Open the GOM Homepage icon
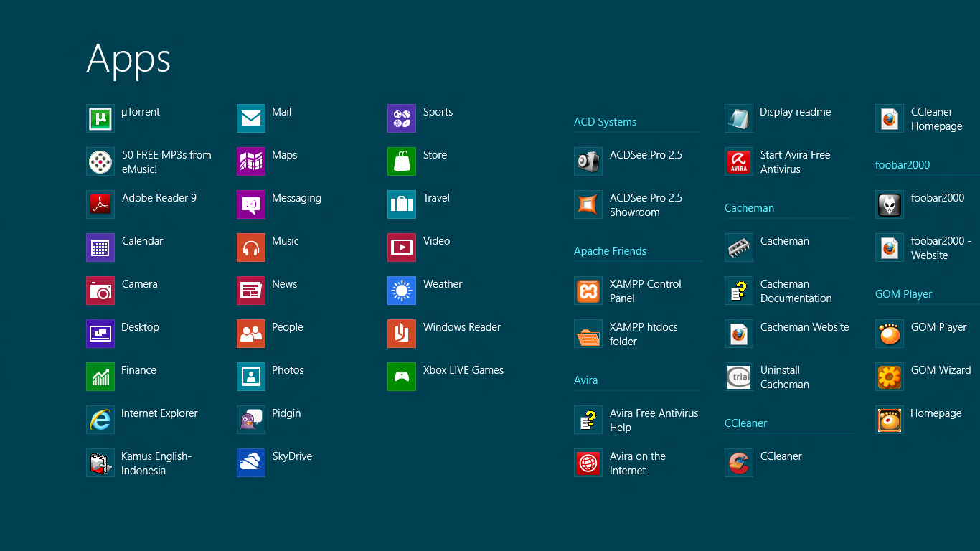 [890, 420]
